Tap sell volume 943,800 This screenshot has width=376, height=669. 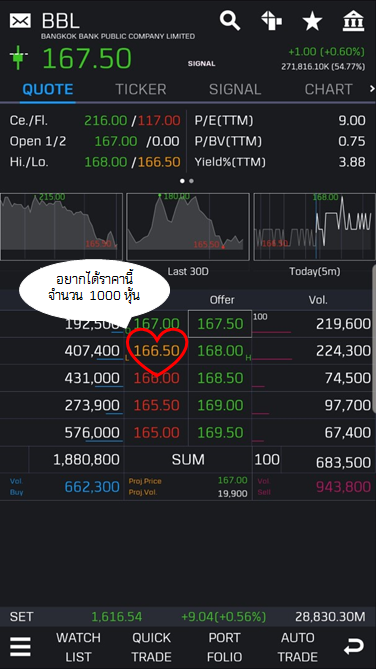coord(343,486)
